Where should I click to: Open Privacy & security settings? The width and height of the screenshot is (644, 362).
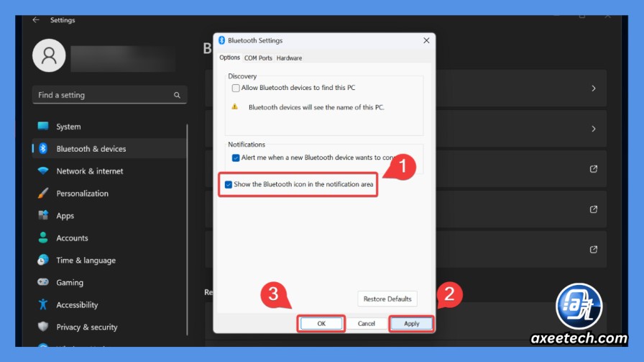tap(109, 327)
